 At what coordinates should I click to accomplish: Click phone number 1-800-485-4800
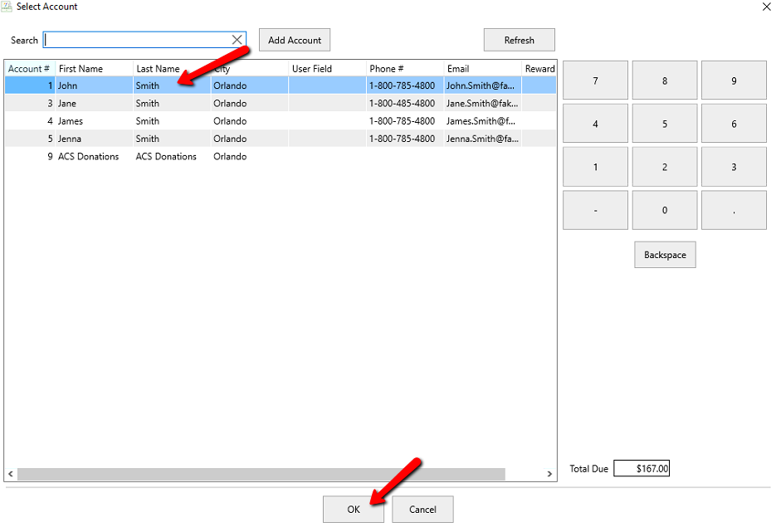point(402,103)
